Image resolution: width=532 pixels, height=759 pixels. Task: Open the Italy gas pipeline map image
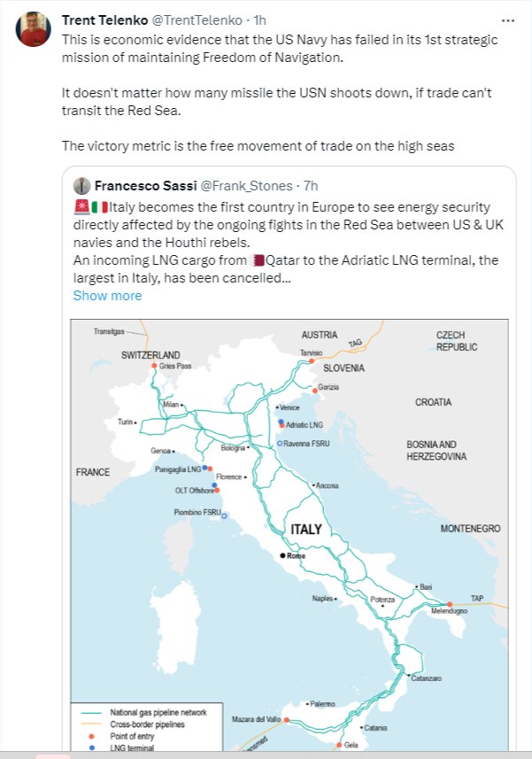[289, 535]
